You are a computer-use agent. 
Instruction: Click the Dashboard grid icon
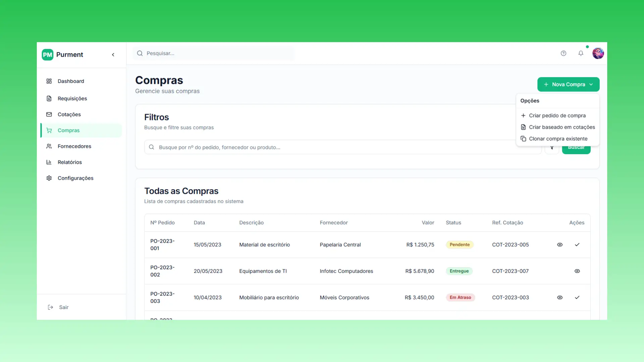click(x=49, y=81)
